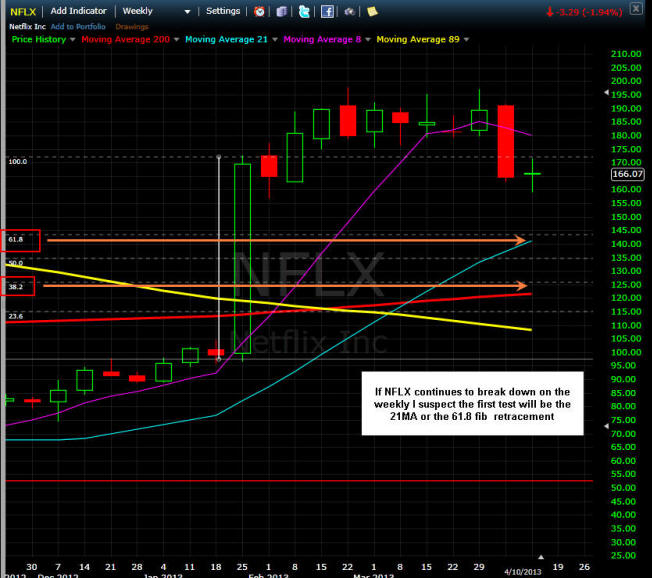This screenshot has height=578, width=652.
Task: Expand Moving Average 89 dropdown arrow
Action: coord(466,40)
